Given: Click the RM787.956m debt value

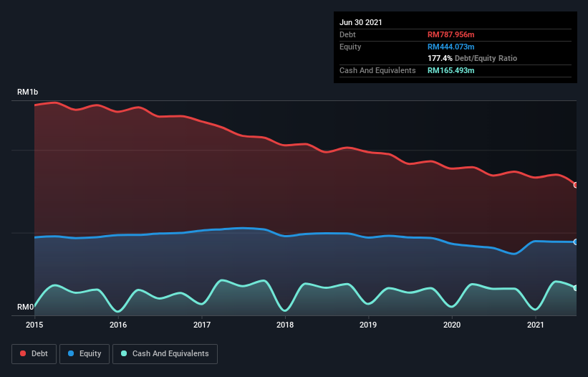Looking at the screenshot, I should 450,34.
